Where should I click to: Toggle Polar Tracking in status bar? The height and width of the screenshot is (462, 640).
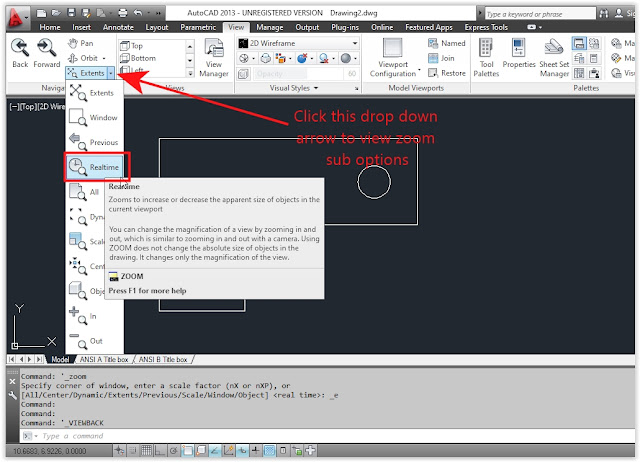(x=173, y=451)
